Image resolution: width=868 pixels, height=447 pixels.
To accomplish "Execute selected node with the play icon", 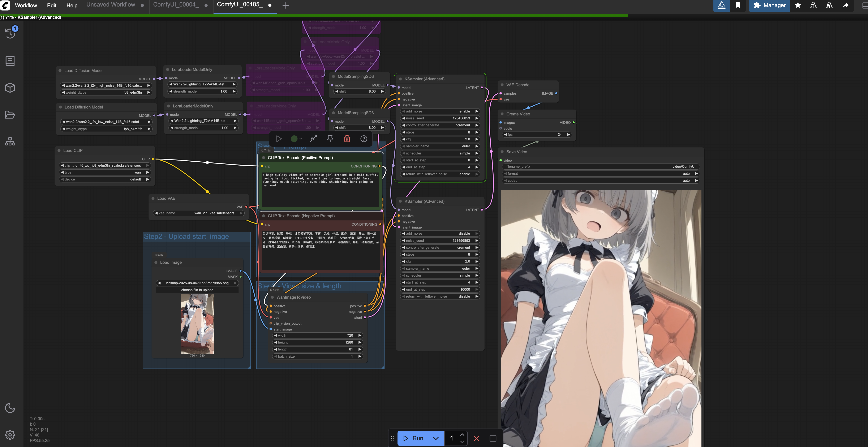I will [279, 139].
